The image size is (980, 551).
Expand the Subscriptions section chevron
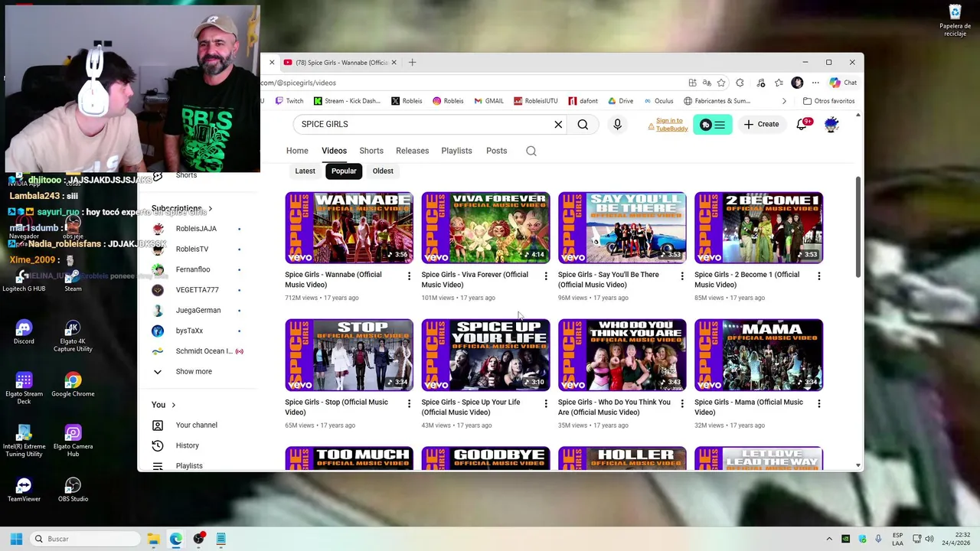(211, 208)
